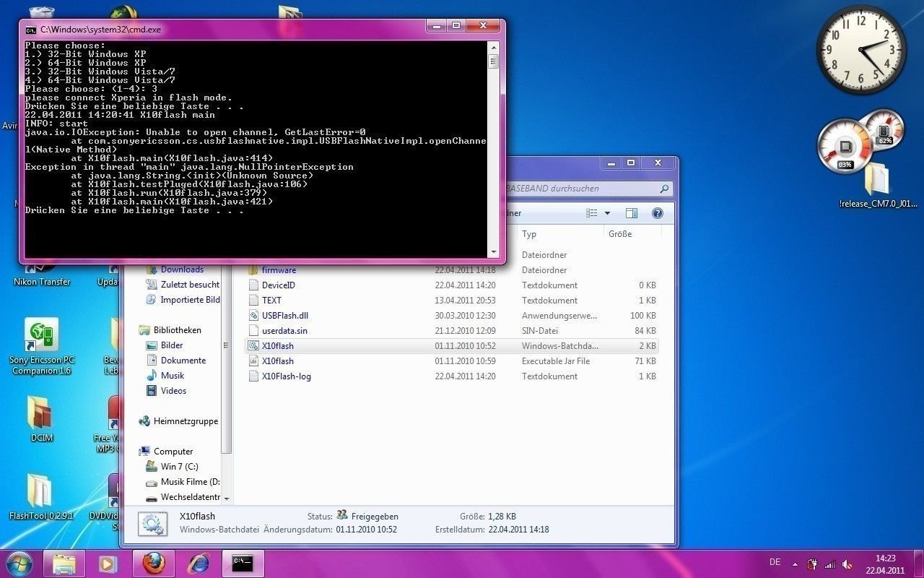924x578 pixels.
Task: Select the DeviceID text document icon
Action: [x=253, y=285]
